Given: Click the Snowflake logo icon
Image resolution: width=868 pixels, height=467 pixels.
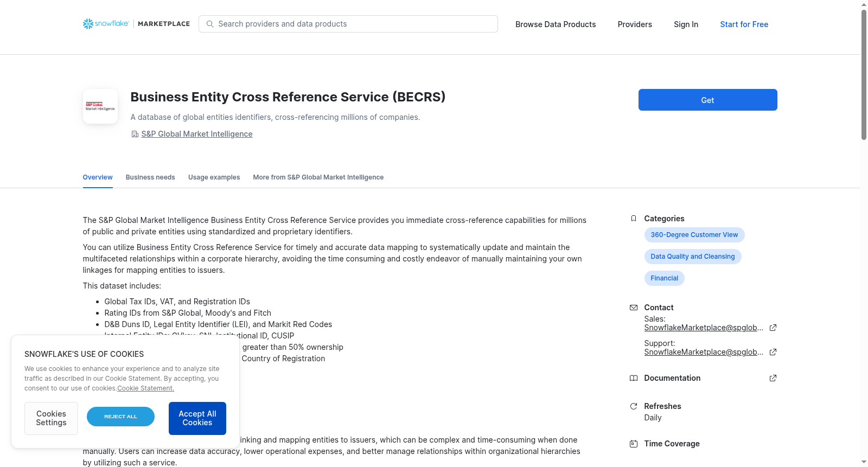Looking at the screenshot, I should click(x=88, y=24).
